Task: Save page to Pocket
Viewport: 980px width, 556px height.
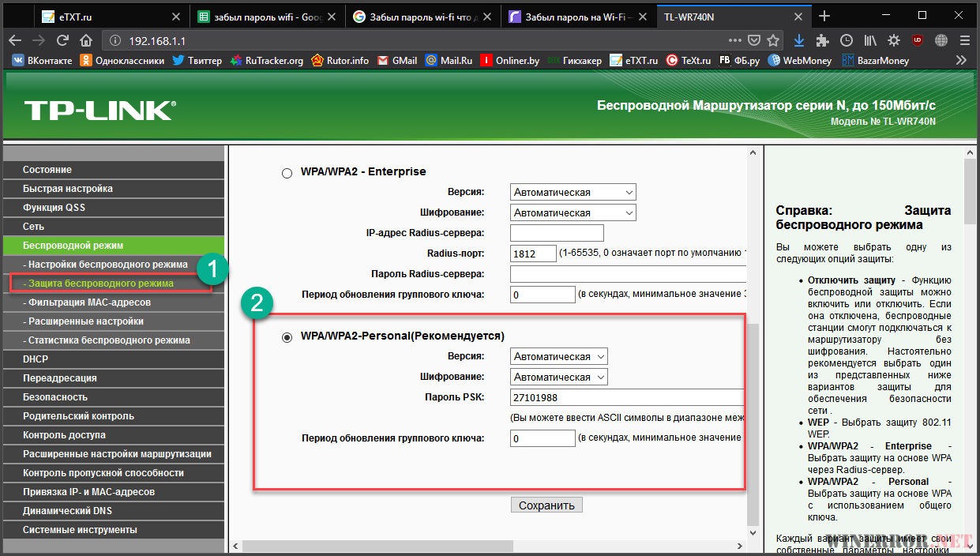Action: [x=755, y=39]
